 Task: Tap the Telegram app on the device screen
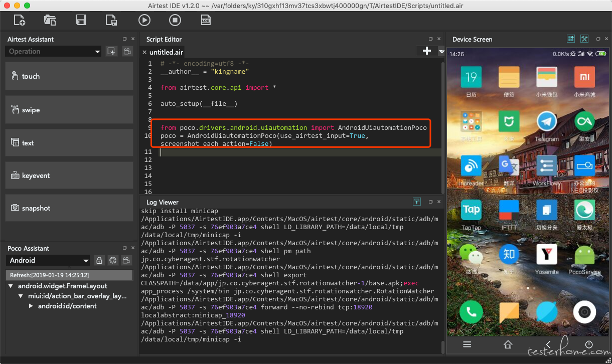point(547,125)
